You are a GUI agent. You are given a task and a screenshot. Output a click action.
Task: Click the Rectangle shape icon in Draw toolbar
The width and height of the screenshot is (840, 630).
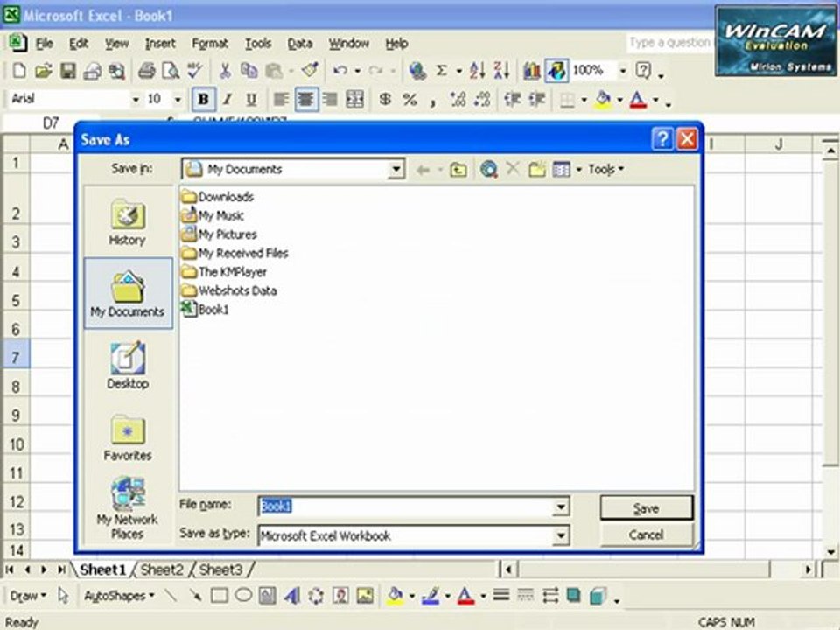tap(219, 595)
